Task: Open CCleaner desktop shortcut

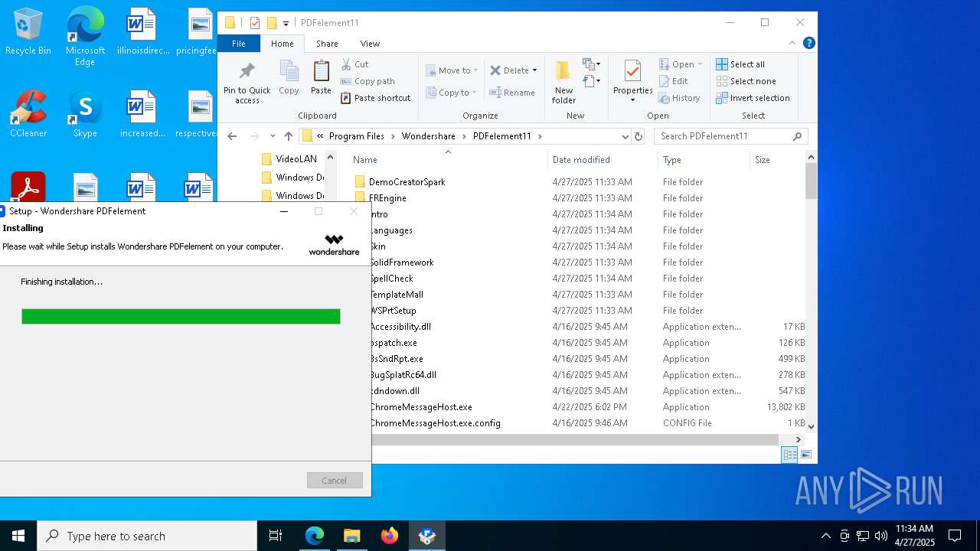Action: [28, 114]
